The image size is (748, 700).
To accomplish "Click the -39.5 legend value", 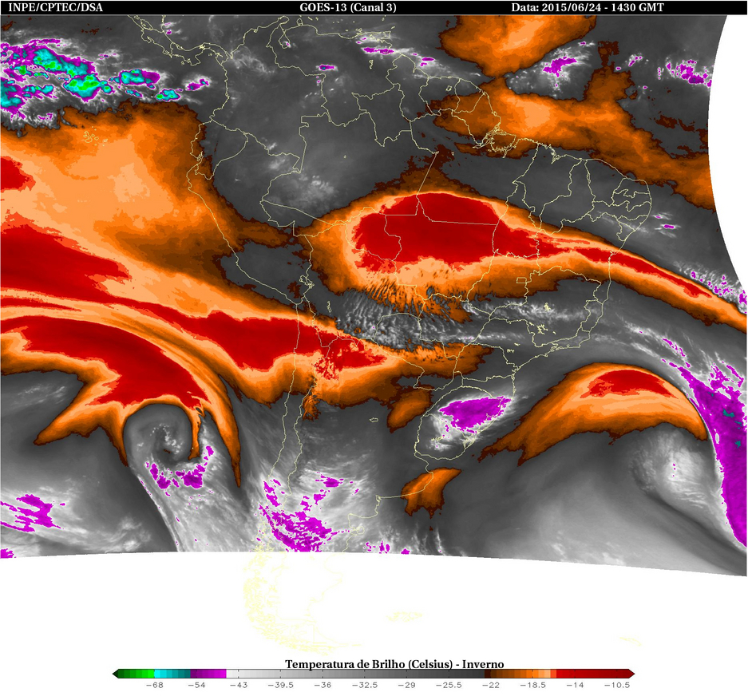I will 281,685.
